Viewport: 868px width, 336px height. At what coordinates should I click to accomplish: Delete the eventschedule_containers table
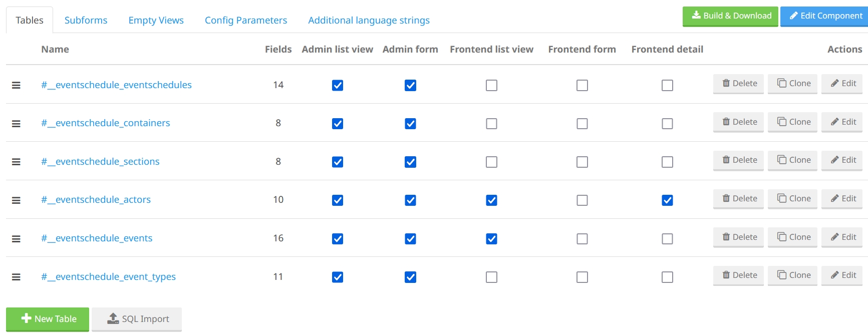pos(738,122)
